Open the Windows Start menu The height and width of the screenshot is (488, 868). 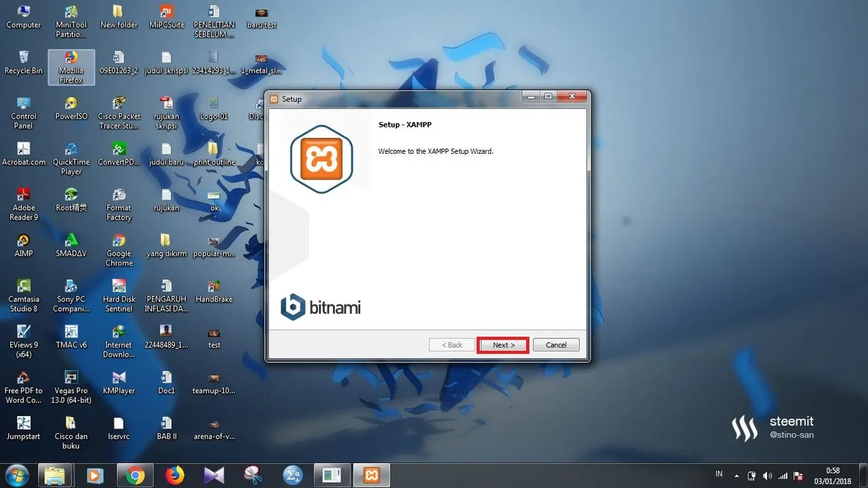tap(16, 475)
